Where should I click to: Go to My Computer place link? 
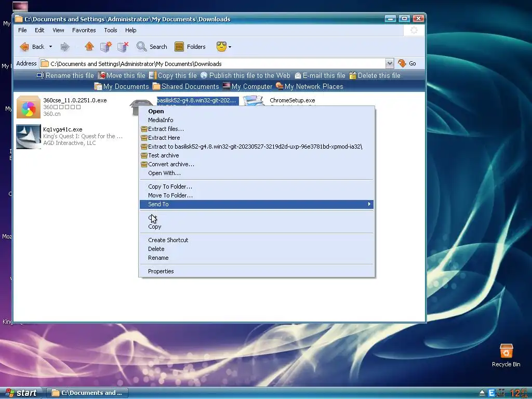[x=247, y=87]
